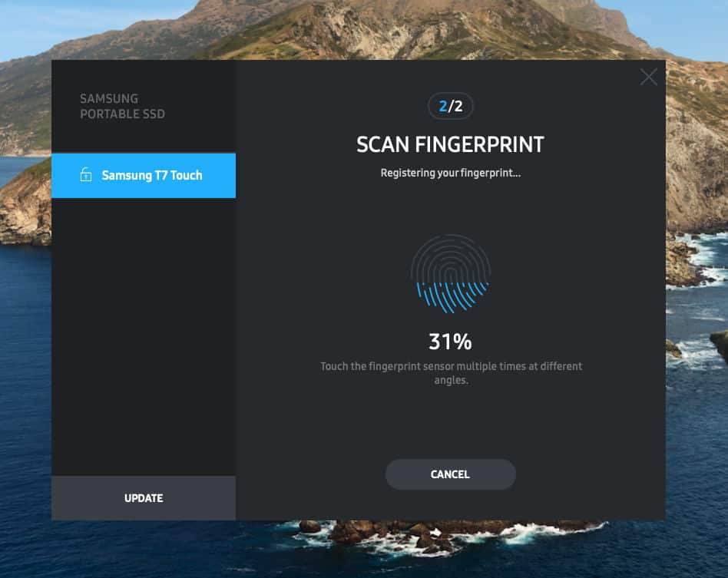The image size is (728, 578).
Task: Click the gray unscanned part of the fingerprint
Action: (x=450, y=258)
